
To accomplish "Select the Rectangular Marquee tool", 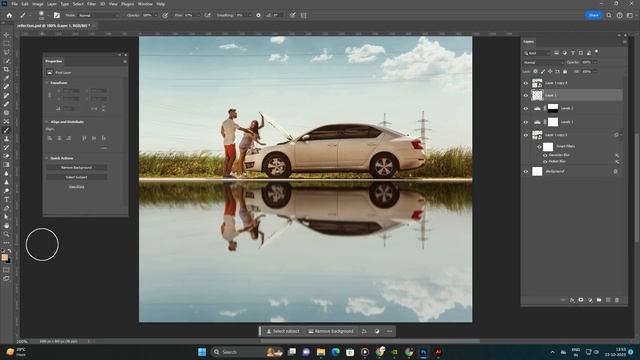I will click(x=6, y=44).
